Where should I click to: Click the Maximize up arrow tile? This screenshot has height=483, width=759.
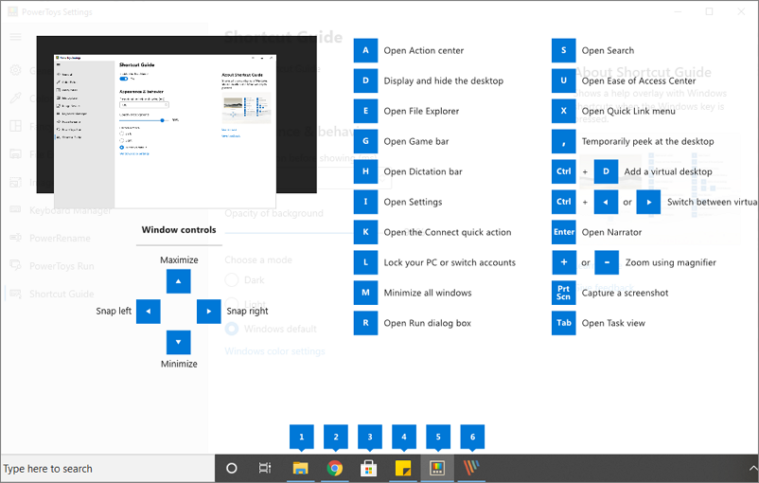179,281
